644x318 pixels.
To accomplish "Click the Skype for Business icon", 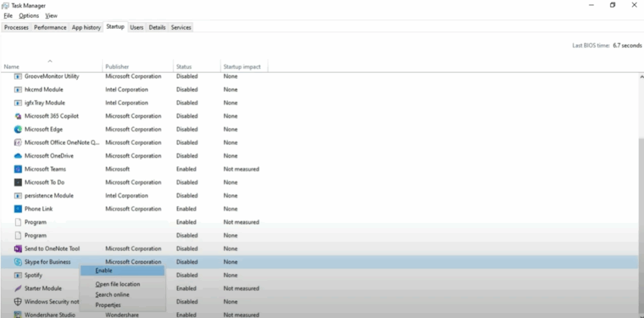I will point(18,262).
